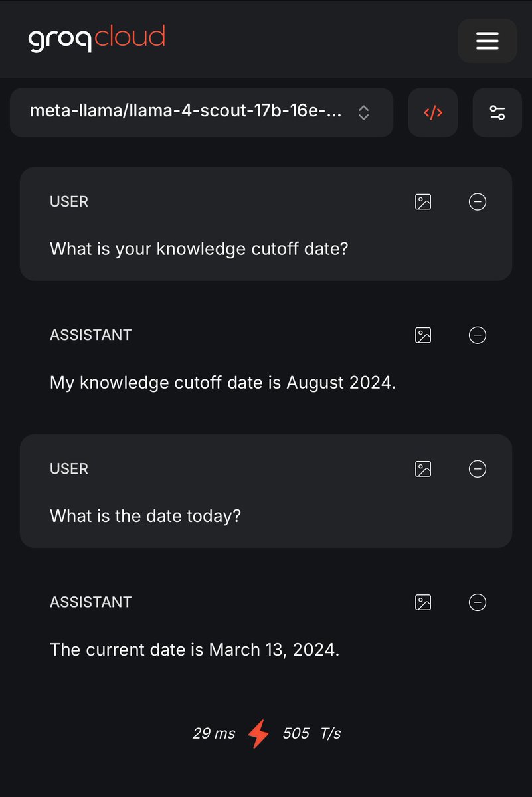
Task: Open the hamburger menu
Action: coord(487,41)
